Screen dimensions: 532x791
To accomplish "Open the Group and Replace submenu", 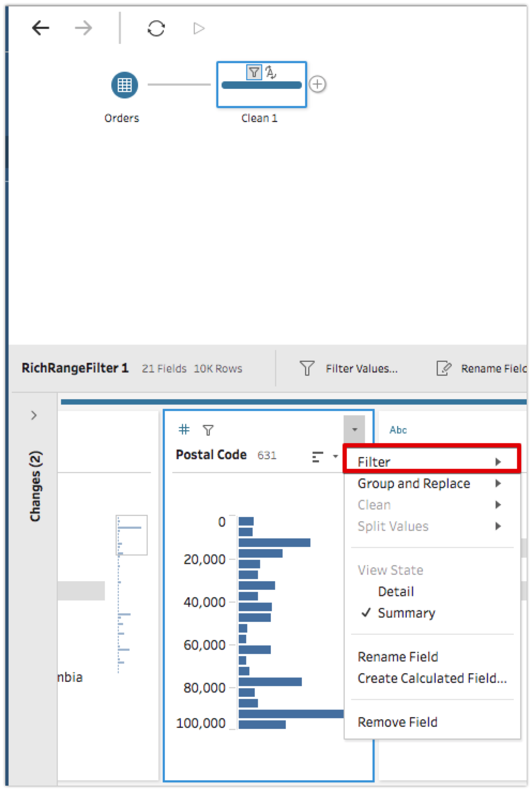I will (413, 483).
